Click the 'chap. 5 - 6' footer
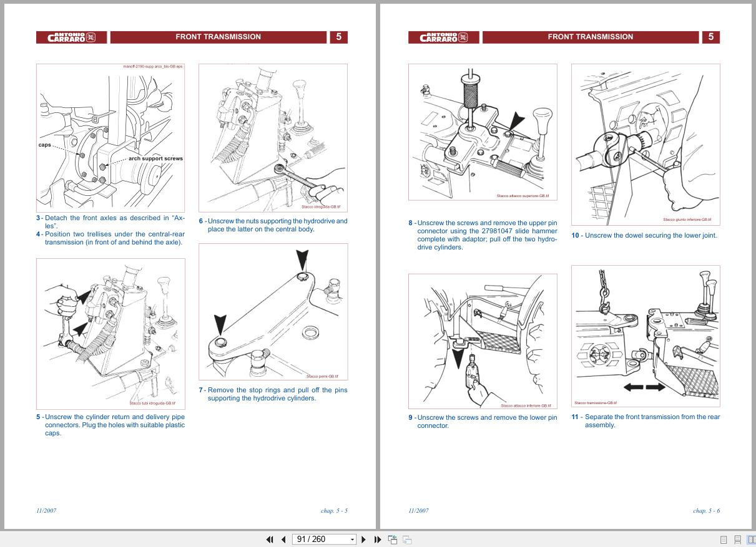 pos(706,510)
